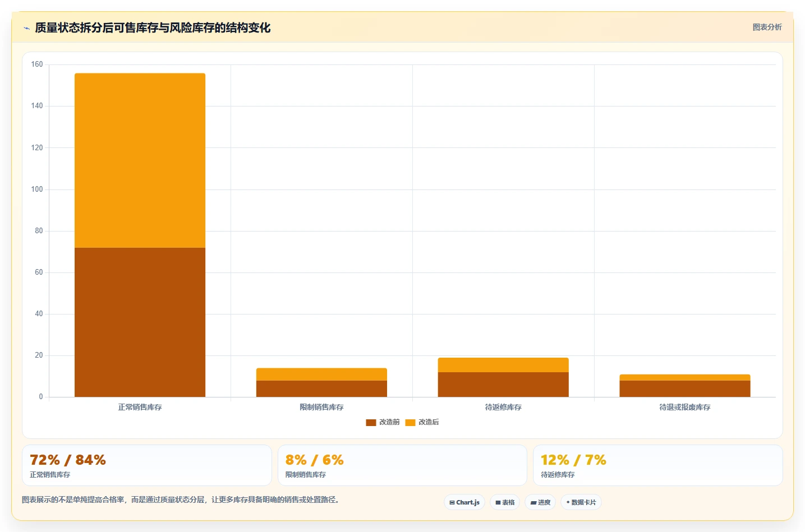Click the 改造前 legend label text
The height and width of the screenshot is (532, 805).
coord(389,422)
